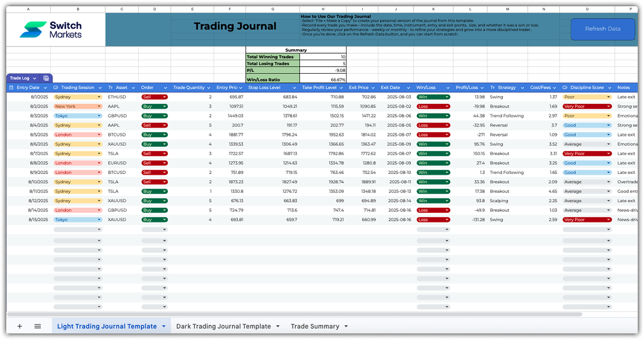Click the add new sheet plus icon
644x341 pixels.
click(x=20, y=326)
